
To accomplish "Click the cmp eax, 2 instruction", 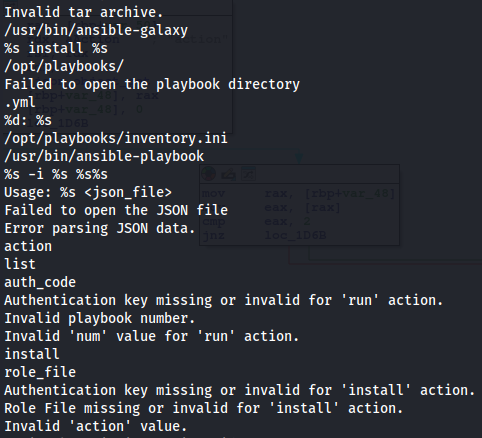I will [256, 221].
